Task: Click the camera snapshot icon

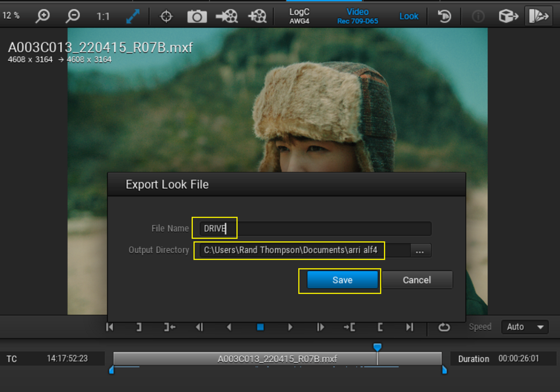Action: pos(197,17)
